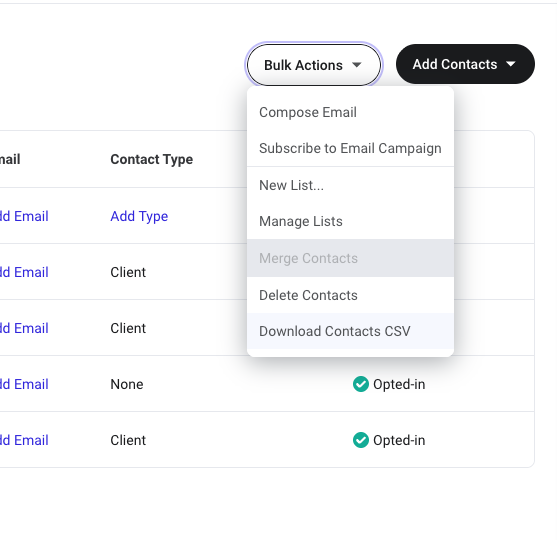The image size is (557, 540).
Task: Click Add Email in the None row
Action: (24, 384)
